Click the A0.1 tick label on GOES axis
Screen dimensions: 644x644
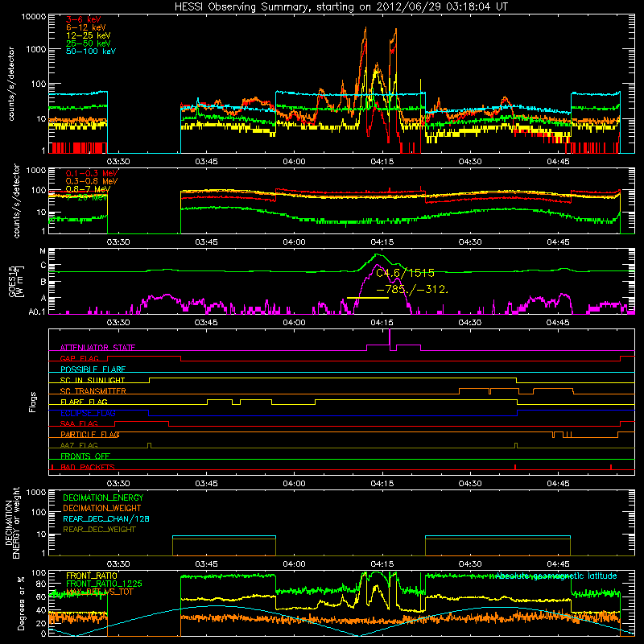[37, 312]
